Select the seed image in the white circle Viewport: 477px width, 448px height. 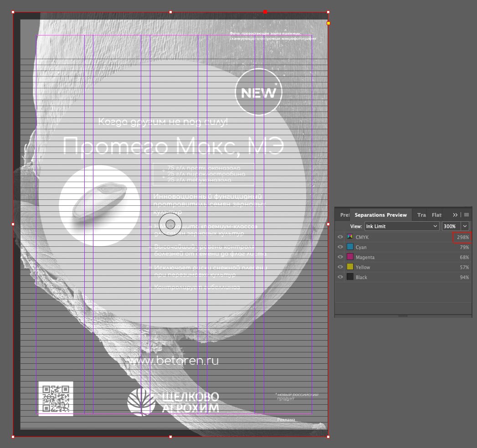[x=100, y=201]
